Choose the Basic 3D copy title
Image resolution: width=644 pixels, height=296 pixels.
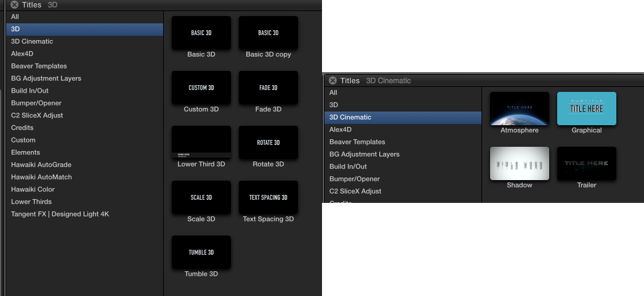pyautogui.click(x=268, y=33)
